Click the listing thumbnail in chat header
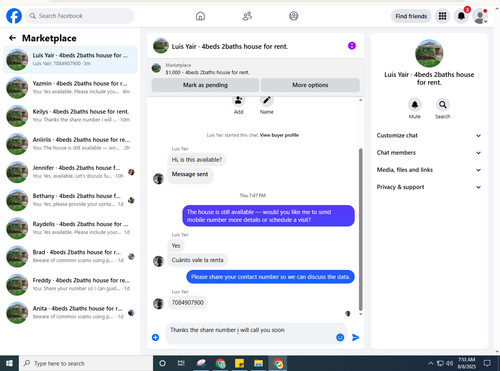This screenshot has height=371, width=500. (x=161, y=46)
